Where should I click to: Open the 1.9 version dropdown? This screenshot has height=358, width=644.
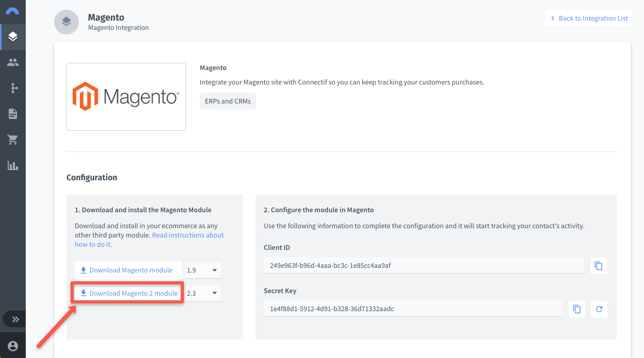(x=204, y=270)
